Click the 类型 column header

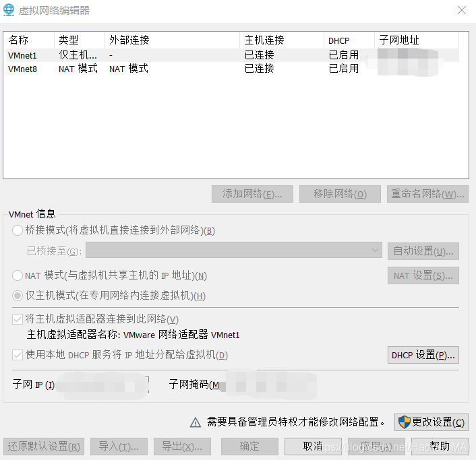[x=80, y=40]
